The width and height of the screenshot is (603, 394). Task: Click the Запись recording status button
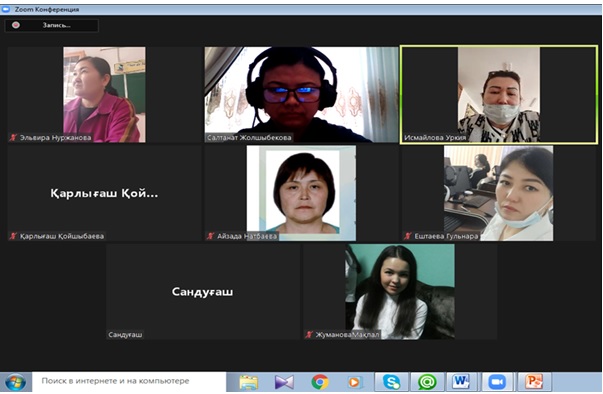52,25
